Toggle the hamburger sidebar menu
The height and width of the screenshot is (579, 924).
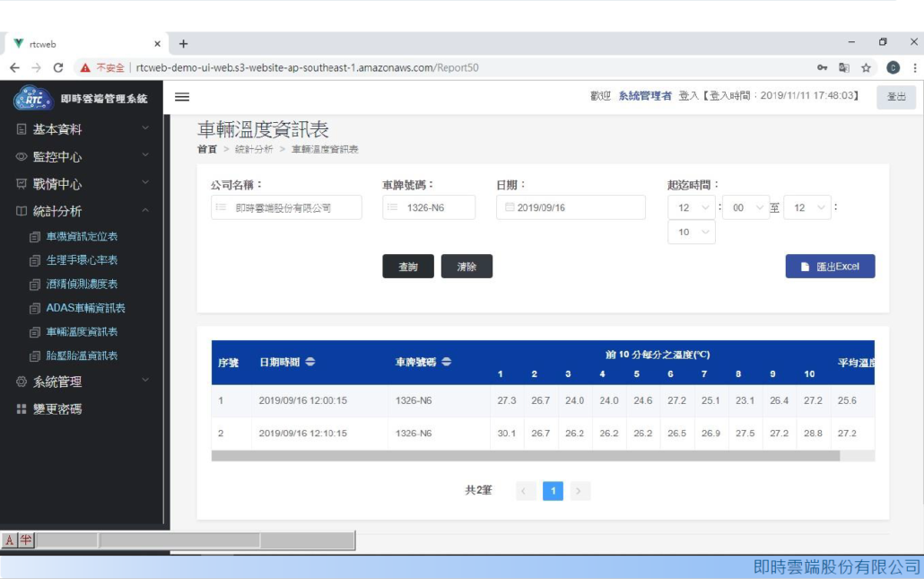point(182,97)
